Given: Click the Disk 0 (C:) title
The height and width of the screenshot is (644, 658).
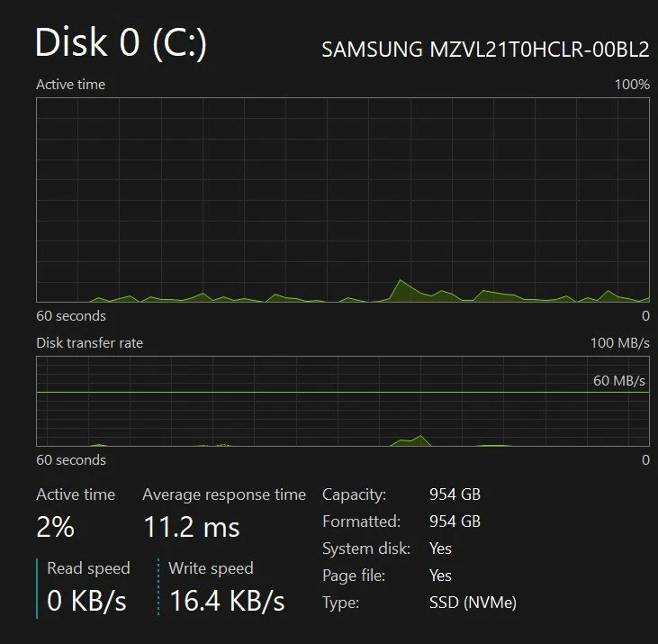Looking at the screenshot, I should pyautogui.click(x=121, y=41).
